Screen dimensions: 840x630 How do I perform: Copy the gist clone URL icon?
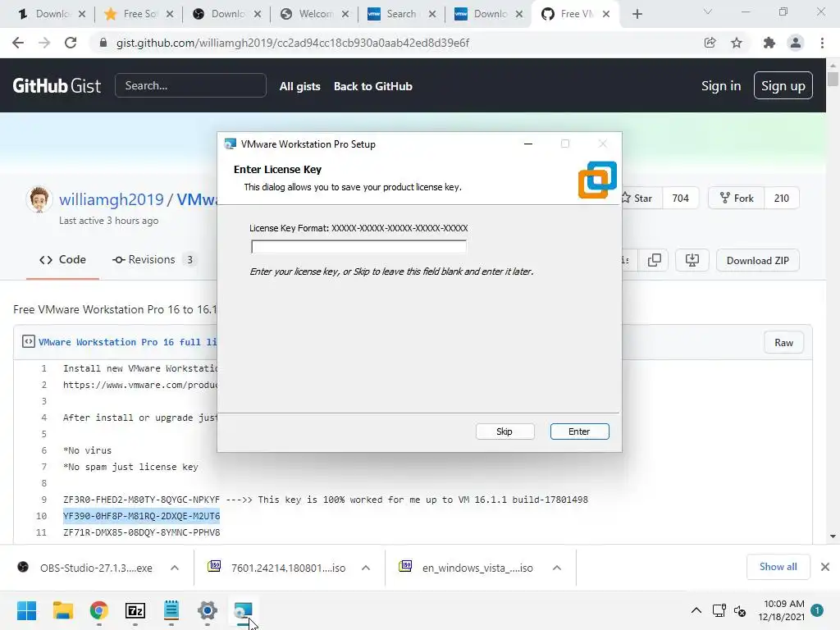[x=654, y=260]
